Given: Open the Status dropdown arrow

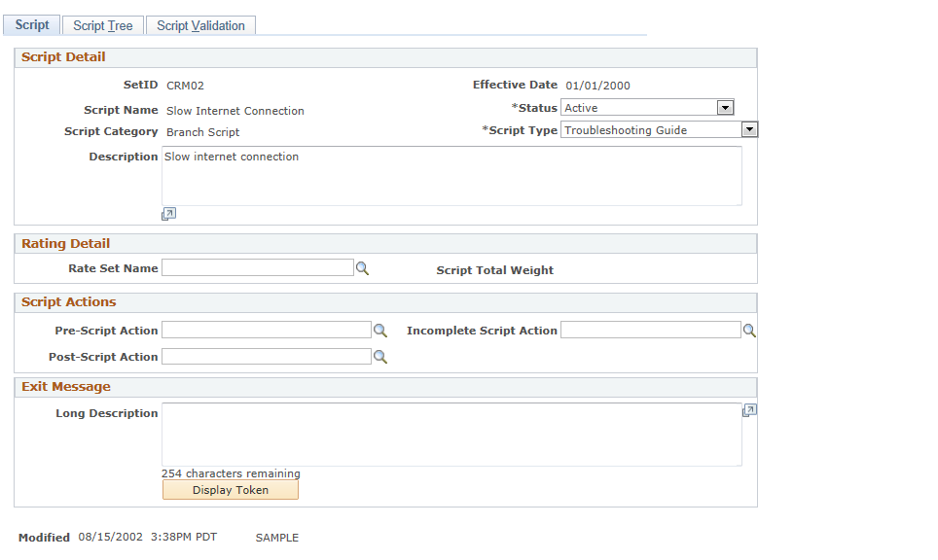Looking at the screenshot, I should 725,108.
